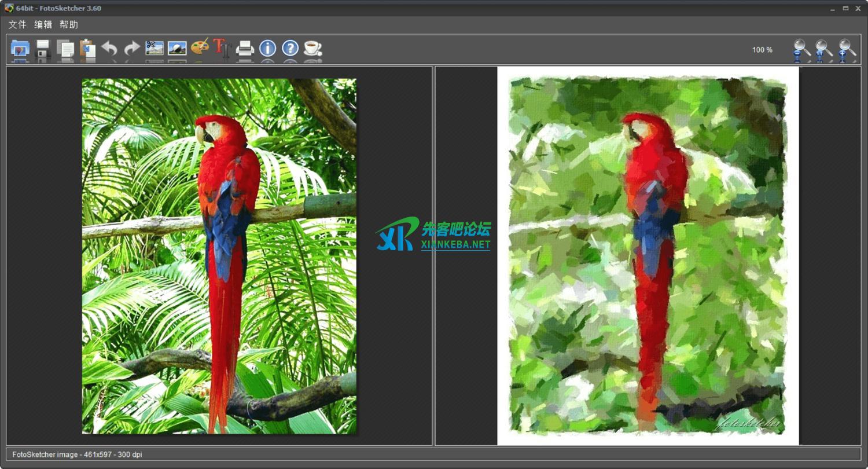This screenshot has width=868, height=469.
Task: Show the About info icon
Action: pyautogui.click(x=267, y=48)
